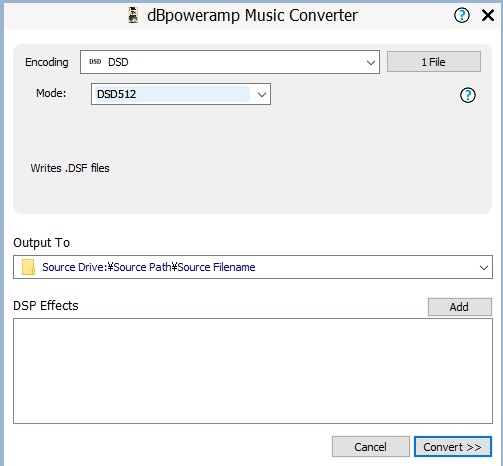Open help from the title bar question mark
The width and height of the screenshot is (503, 466).
(x=462, y=15)
